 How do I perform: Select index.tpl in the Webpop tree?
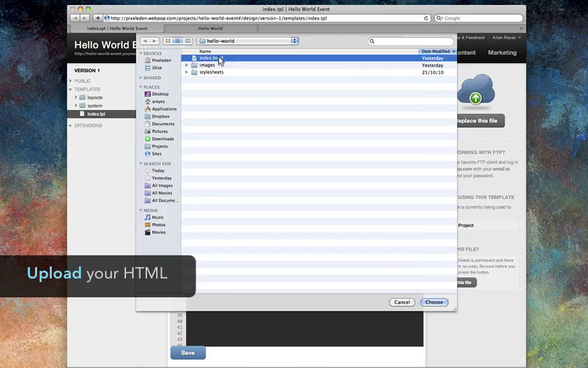click(x=101, y=114)
